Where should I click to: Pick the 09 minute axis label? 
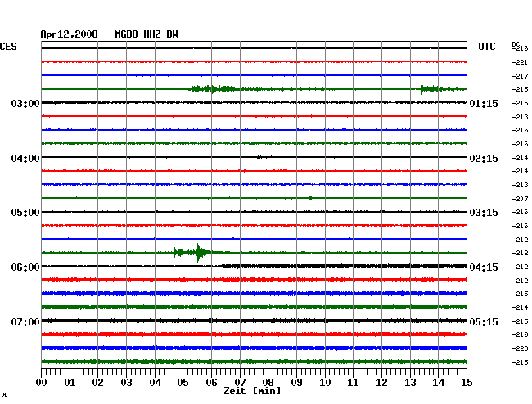[x=296, y=382]
